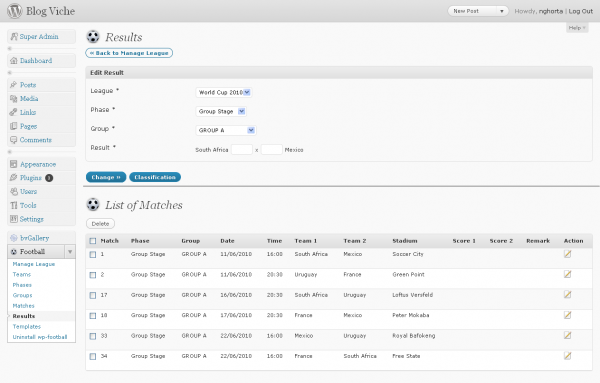Click the Tools icon in sidebar
600x383 pixels.
pos(14,205)
